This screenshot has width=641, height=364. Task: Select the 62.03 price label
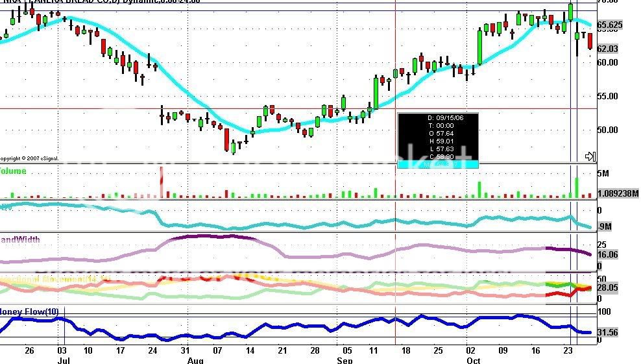pos(607,49)
